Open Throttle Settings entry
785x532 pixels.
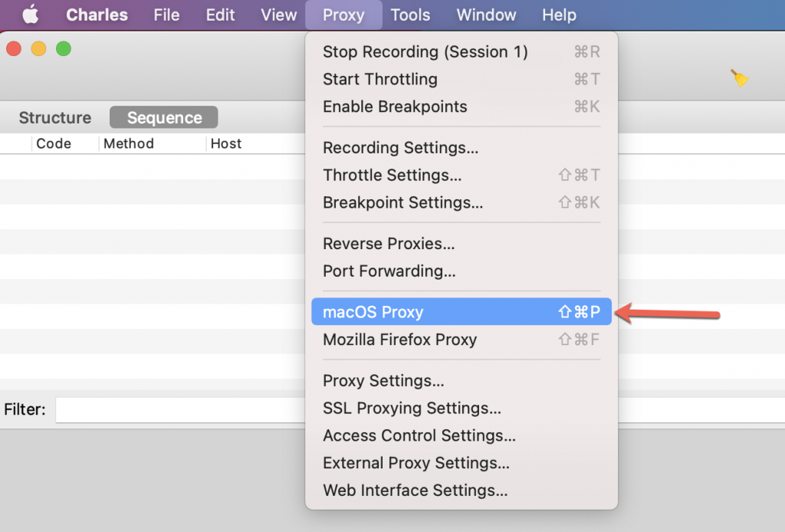[x=461, y=176]
